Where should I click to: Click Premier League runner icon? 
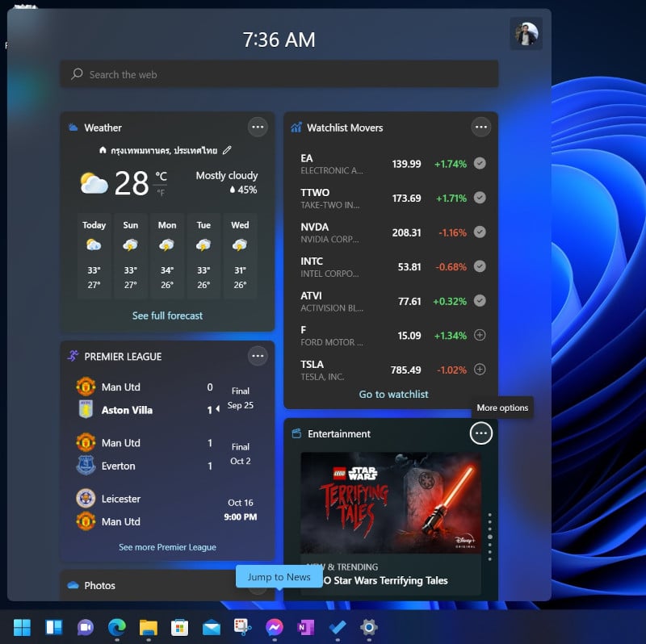tap(73, 356)
